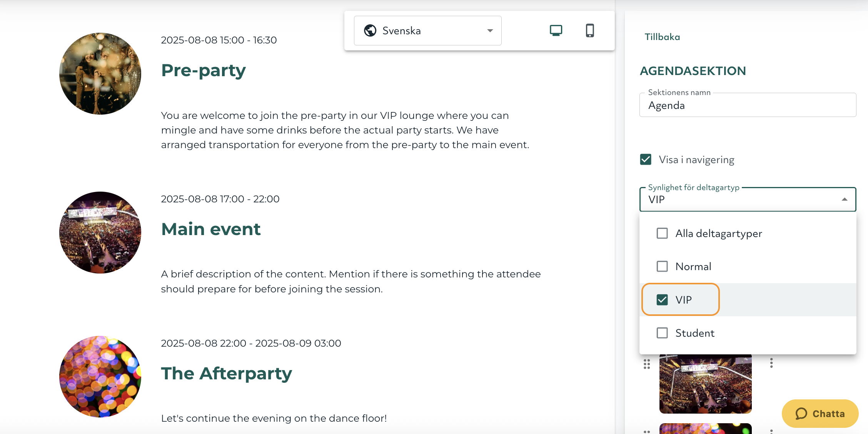Click the globe icon in the language selector
Image resolution: width=868 pixels, height=434 pixels.
point(370,30)
